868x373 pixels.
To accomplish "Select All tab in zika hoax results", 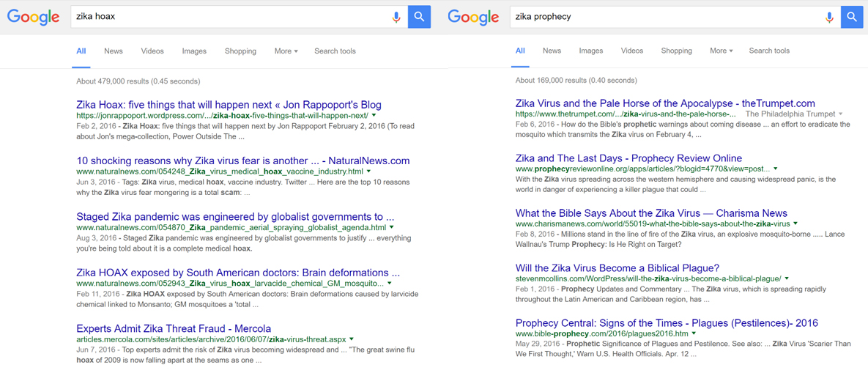I will point(81,51).
